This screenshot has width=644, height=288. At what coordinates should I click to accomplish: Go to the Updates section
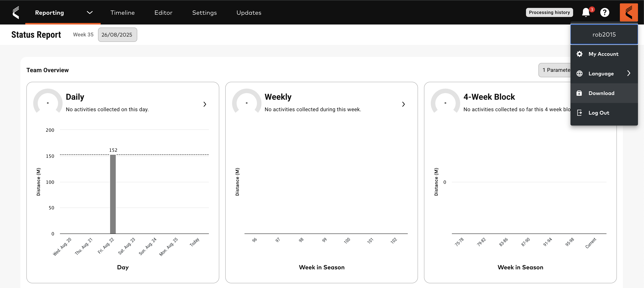[x=249, y=12]
